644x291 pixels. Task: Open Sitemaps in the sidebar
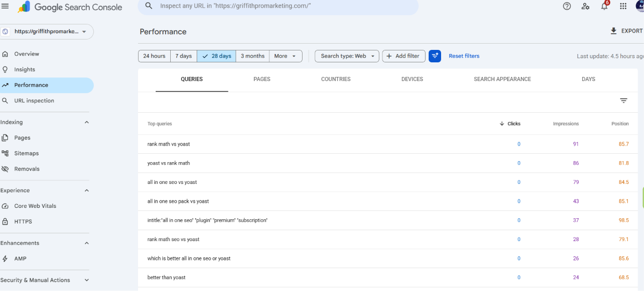point(46,153)
